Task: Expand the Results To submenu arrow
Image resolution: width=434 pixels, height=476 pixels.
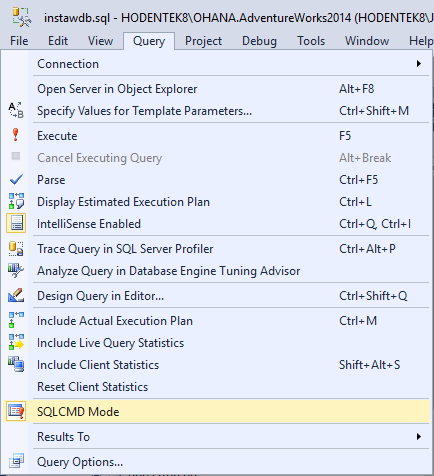Action: (419, 437)
